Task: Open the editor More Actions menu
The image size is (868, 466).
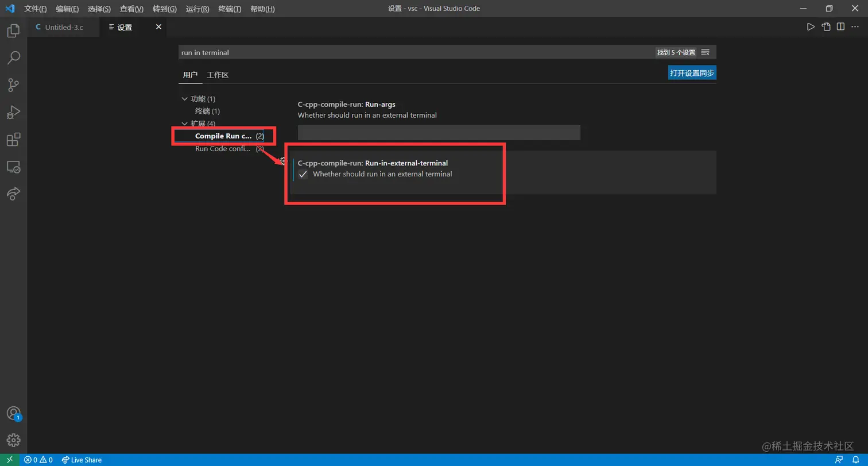Action: coord(855,26)
